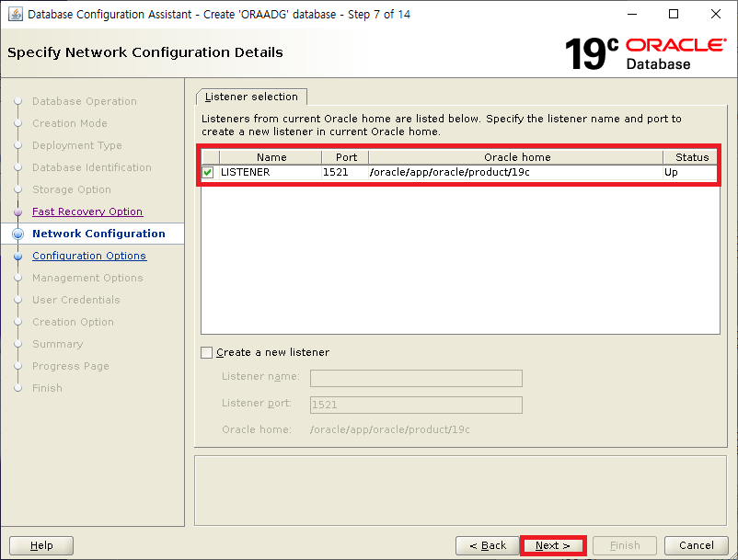Click /oracle/app/oracle/product/19c cell in table

tap(516, 172)
